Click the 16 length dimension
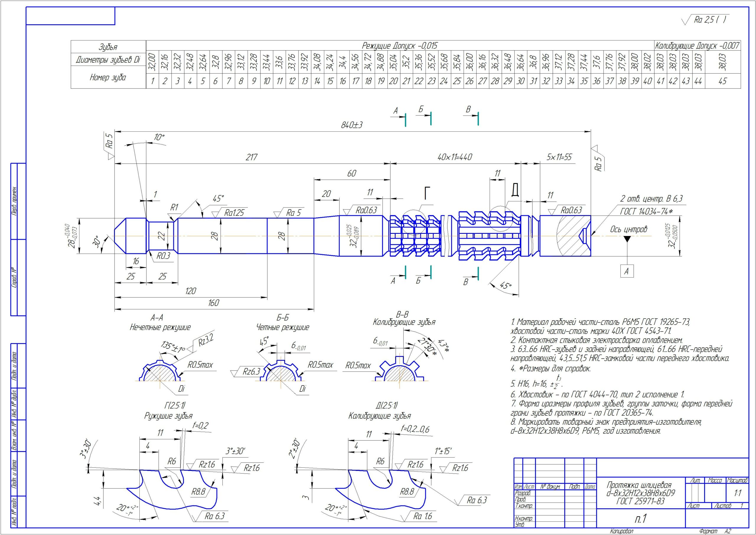The image size is (756, 535). (x=136, y=262)
